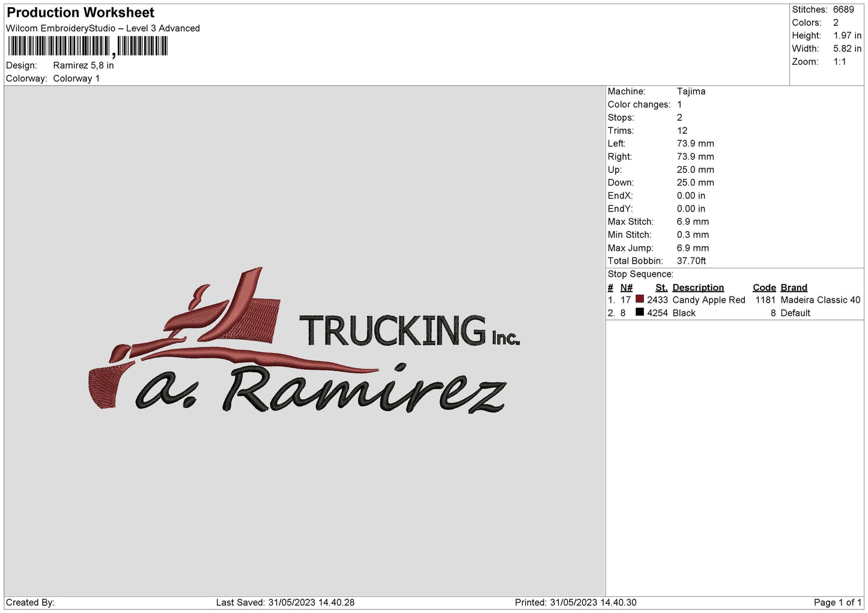Image resolution: width=868 pixels, height=613 pixels.
Task: Click the Stitches count 6689
Action: pos(843,10)
